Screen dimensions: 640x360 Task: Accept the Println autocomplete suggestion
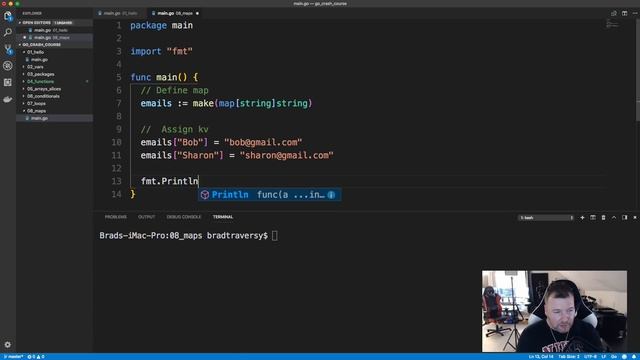coord(269,195)
